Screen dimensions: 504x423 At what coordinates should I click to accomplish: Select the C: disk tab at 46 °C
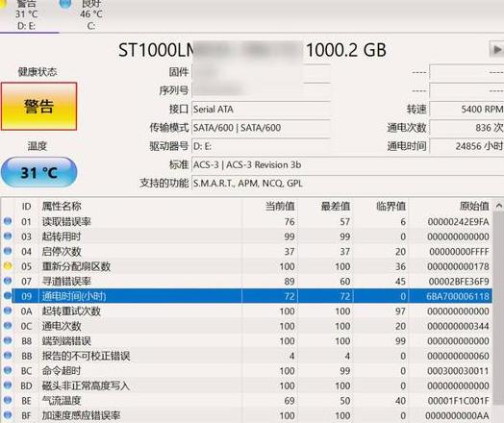pyautogui.click(x=90, y=15)
